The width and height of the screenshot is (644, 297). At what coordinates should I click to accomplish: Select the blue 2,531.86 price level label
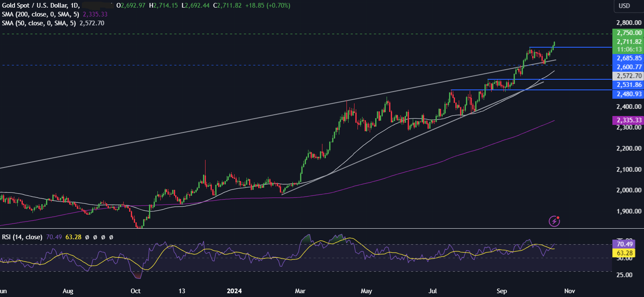coord(628,85)
